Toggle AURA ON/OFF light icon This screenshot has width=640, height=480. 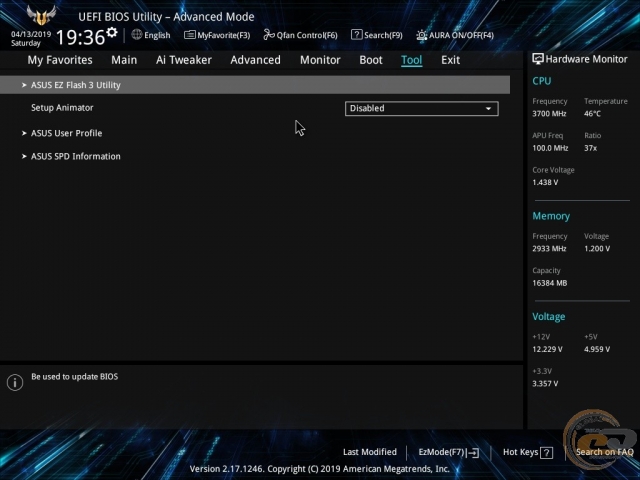pos(422,35)
